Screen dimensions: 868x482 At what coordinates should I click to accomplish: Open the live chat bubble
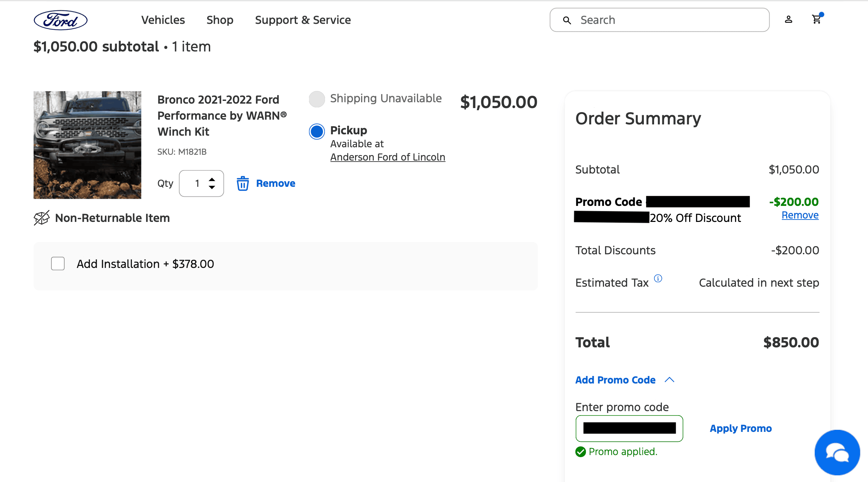(837, 452)
